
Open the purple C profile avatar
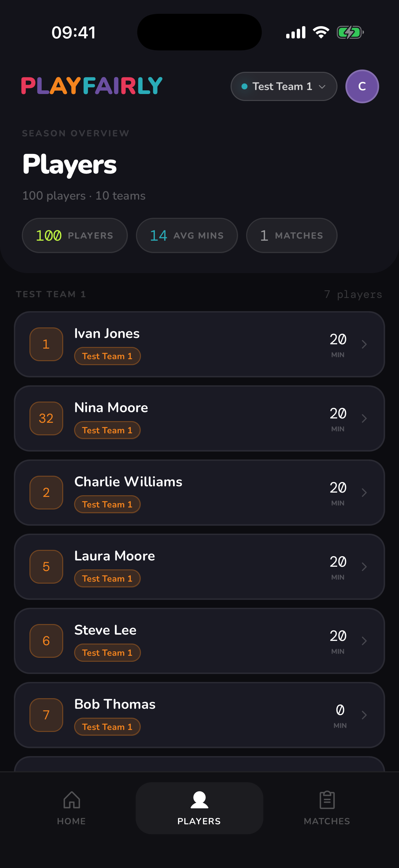tap(362, 86)
